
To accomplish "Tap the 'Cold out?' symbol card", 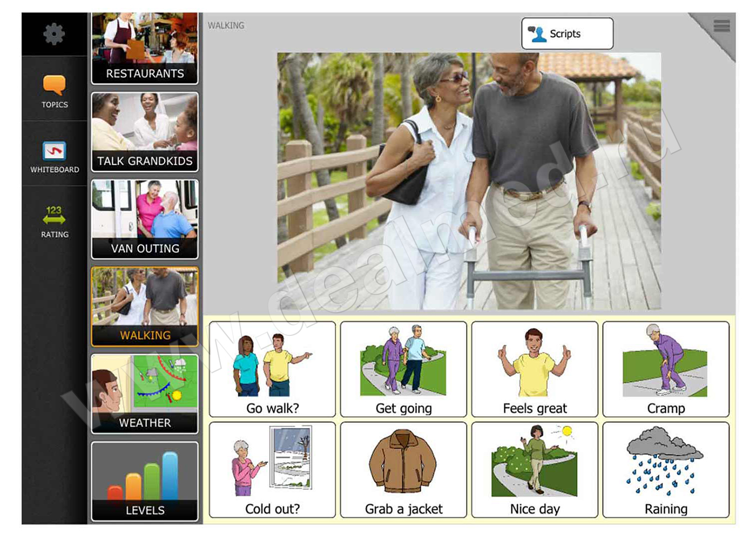I will point(272,470).
